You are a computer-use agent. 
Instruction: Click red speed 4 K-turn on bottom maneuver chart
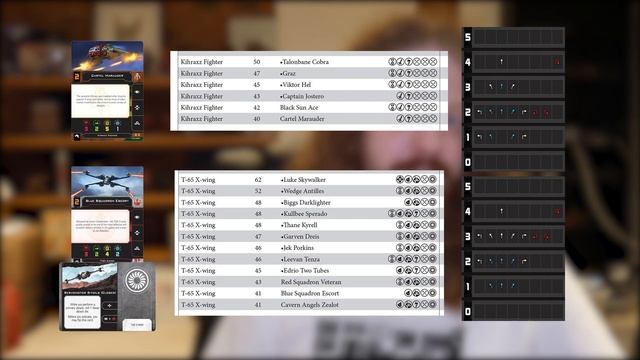[557, 211]
